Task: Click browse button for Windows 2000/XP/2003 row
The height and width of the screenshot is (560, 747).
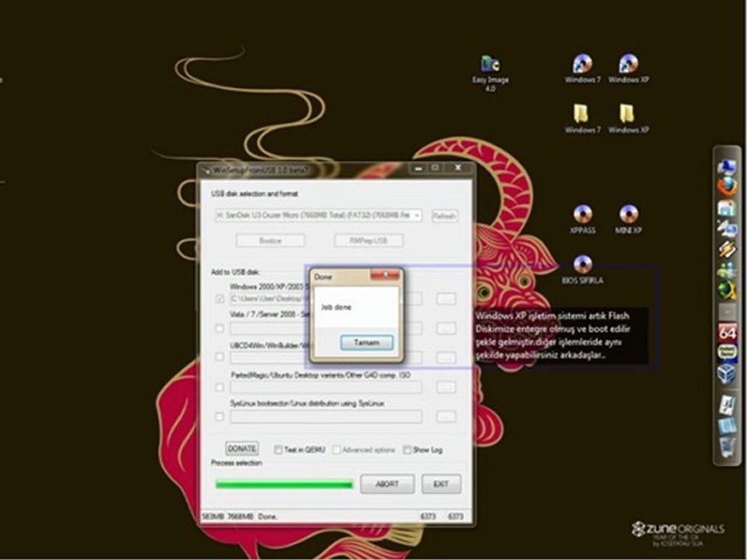Action: tap(446, 299)
